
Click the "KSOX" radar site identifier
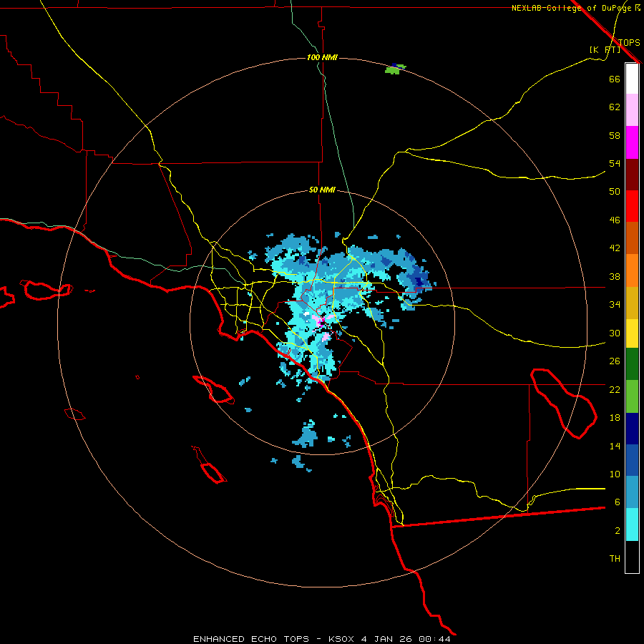(x=341, y=639)
